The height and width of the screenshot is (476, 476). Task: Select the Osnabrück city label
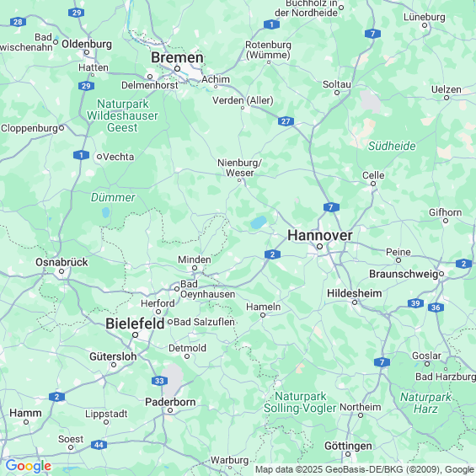coord(62,262)
